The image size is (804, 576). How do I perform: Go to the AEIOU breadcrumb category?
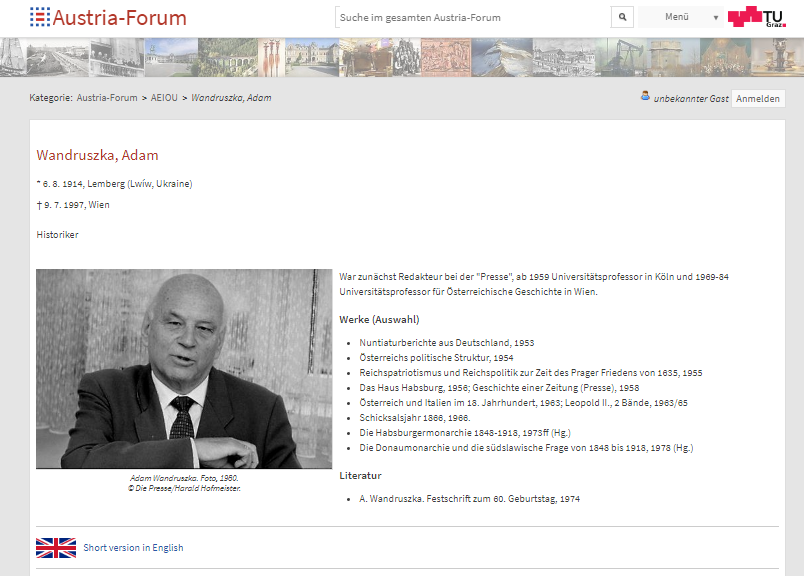165,98
